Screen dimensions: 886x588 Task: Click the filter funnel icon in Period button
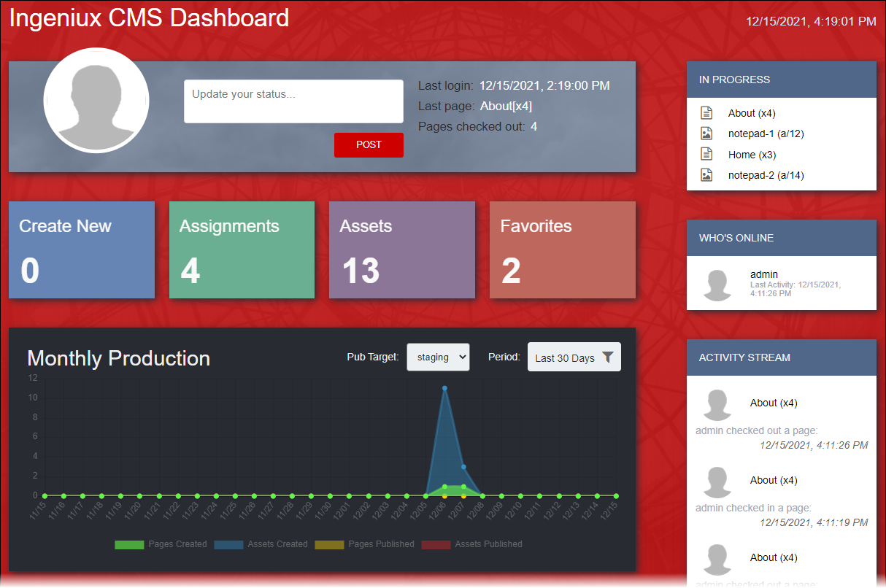tap(607, 357)
